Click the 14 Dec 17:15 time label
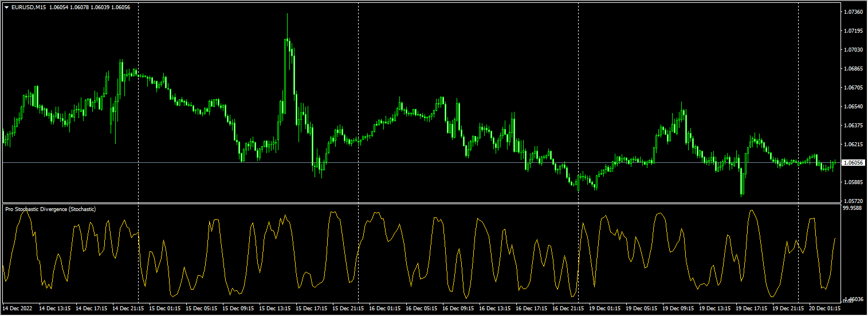 (x=92, y=309)
